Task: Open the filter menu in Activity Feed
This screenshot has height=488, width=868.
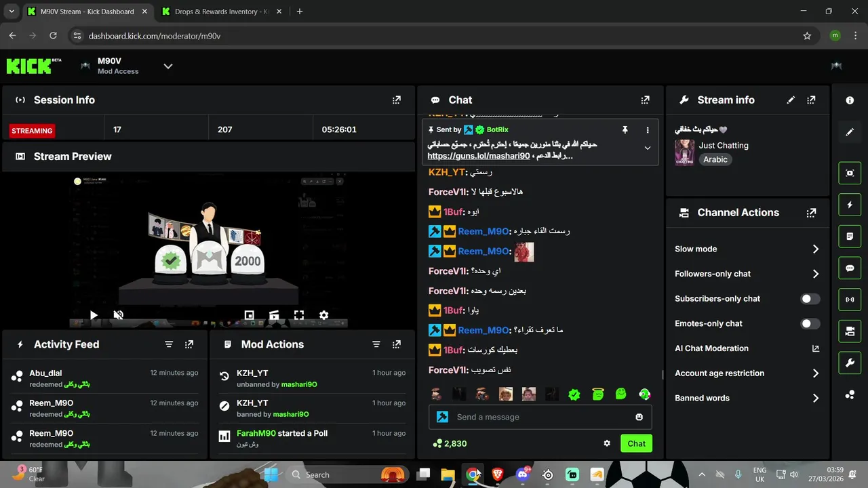Action: (169, 344)
